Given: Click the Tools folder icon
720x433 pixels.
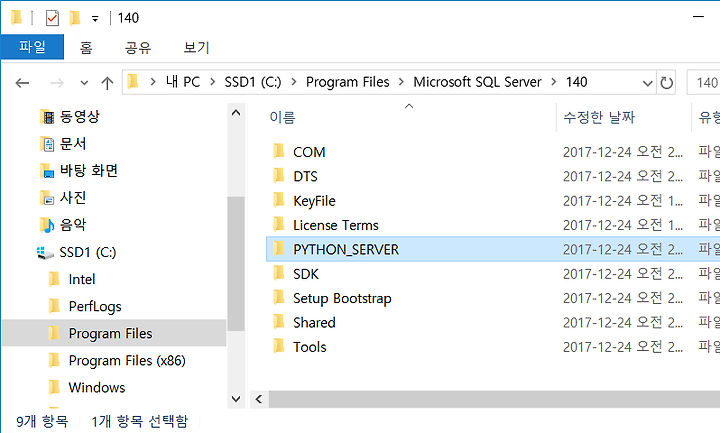Looking at the screenshot, I should tap(279, 346).
